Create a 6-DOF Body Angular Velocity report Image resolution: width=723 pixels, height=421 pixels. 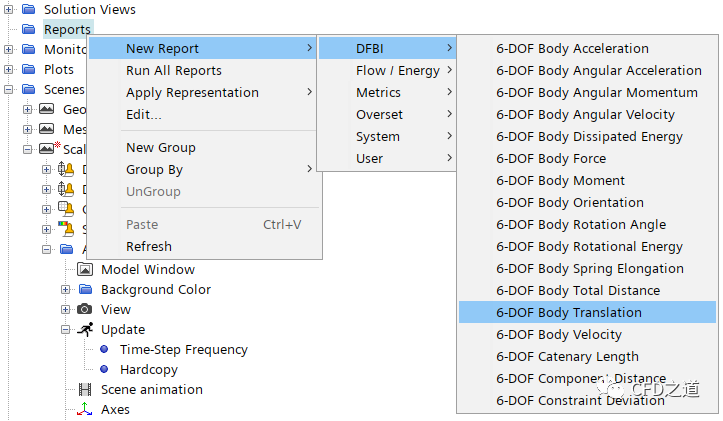tap(587, 114)
